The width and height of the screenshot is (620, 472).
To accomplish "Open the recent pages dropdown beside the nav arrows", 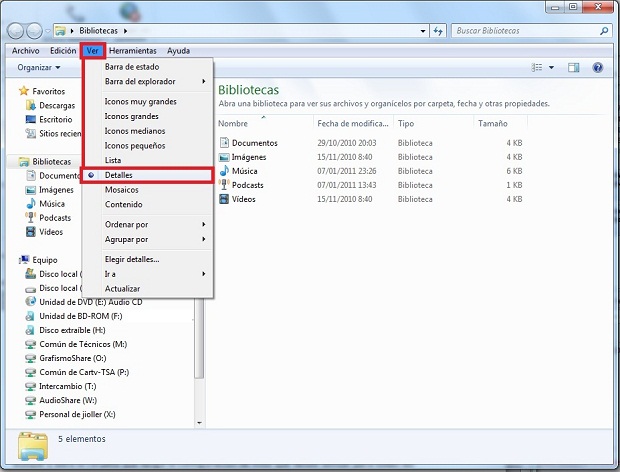I will tap(47, 31).
